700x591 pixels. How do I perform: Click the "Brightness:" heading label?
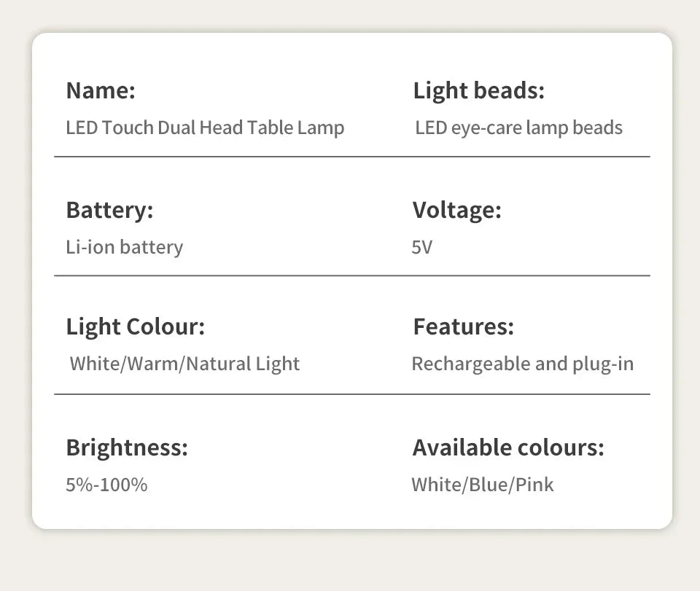pos(127,447)
